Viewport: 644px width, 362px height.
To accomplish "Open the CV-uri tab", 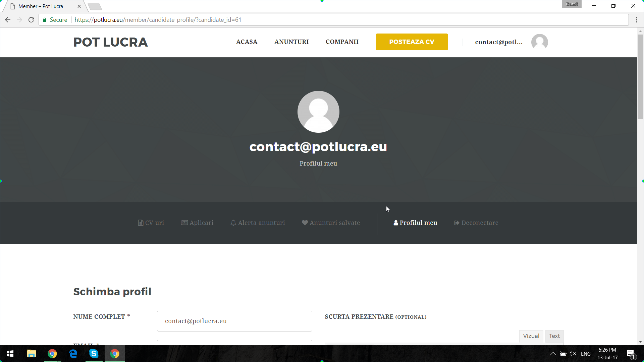I will coord(151,223).
